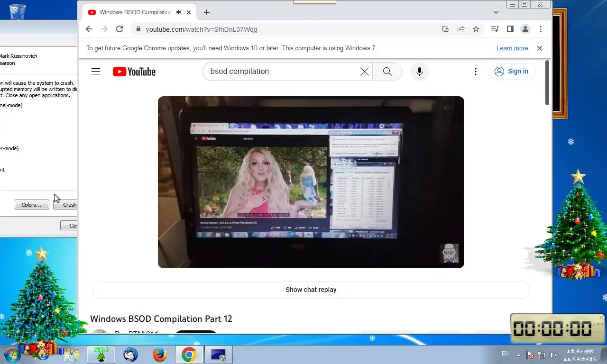
Task: Click the Christmas tree countdown taskbar item
Action: pos(101,355)
